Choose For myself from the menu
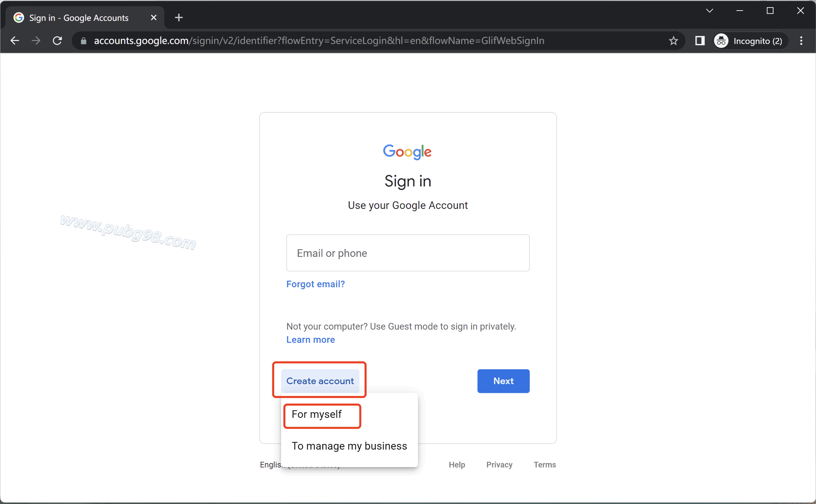The image size is (816, 504). coord(316,414)
